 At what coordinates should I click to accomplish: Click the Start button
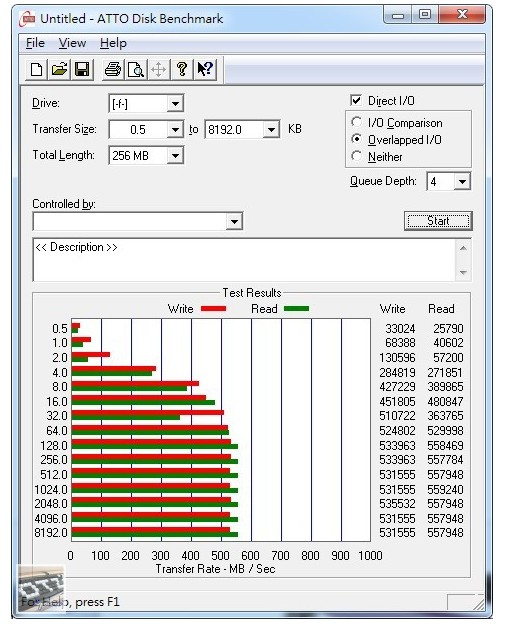438,221
